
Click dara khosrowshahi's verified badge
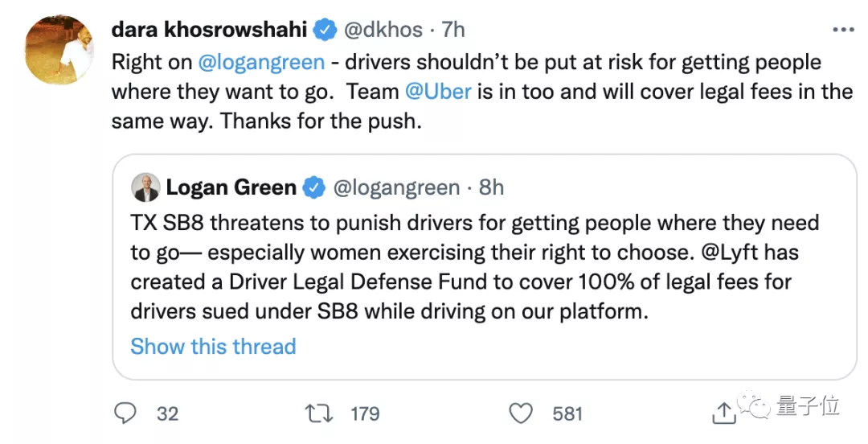click(x=324, y=30)
